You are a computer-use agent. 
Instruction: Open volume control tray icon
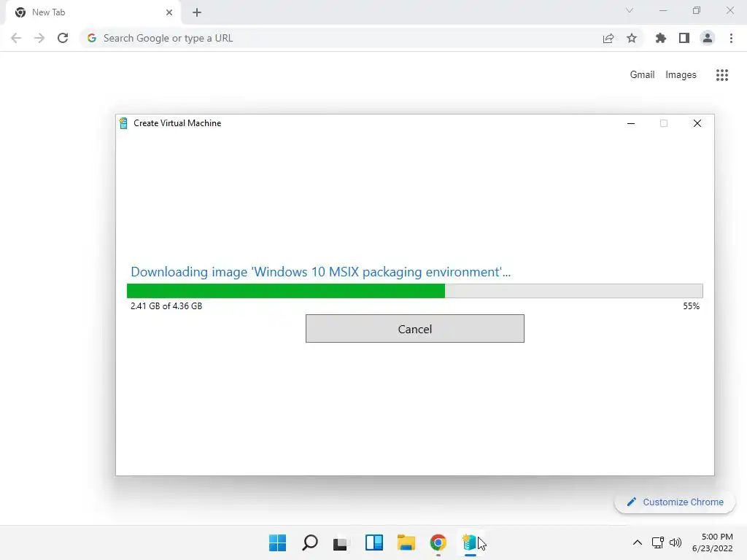(676, 542)
